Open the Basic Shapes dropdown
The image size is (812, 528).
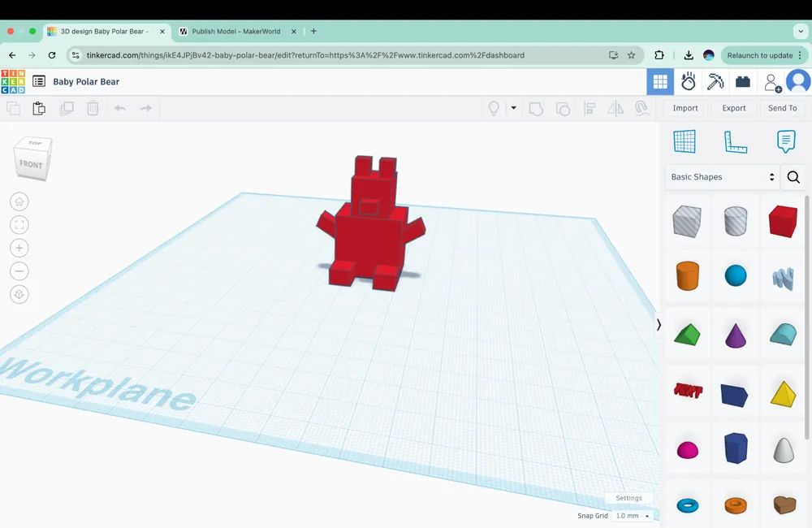(x=723, y=177)
